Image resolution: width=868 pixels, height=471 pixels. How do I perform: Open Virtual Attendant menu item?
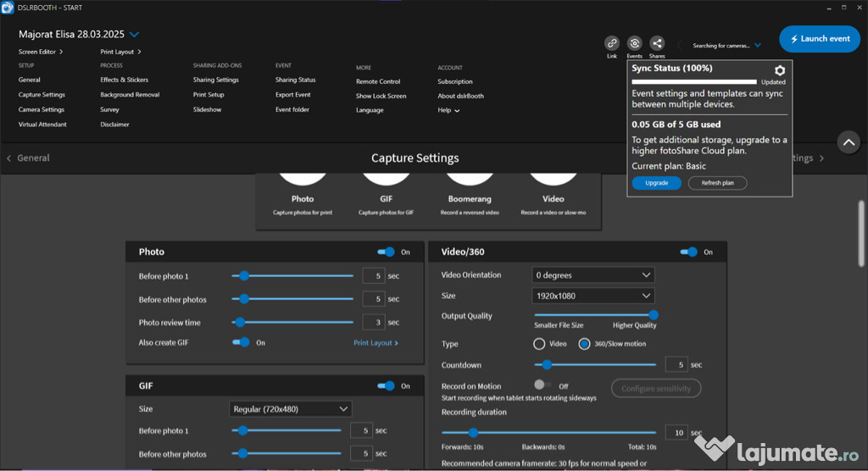coord(42,125)
